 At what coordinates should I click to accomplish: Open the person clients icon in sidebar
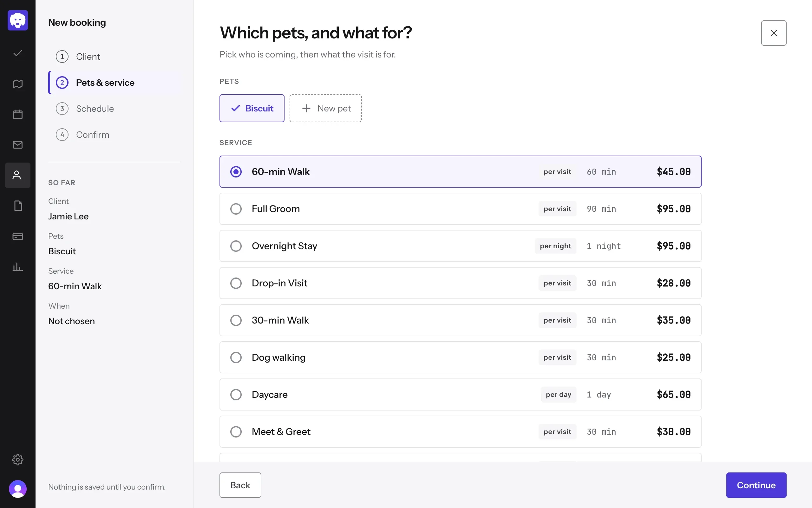(x=18, y=175)
